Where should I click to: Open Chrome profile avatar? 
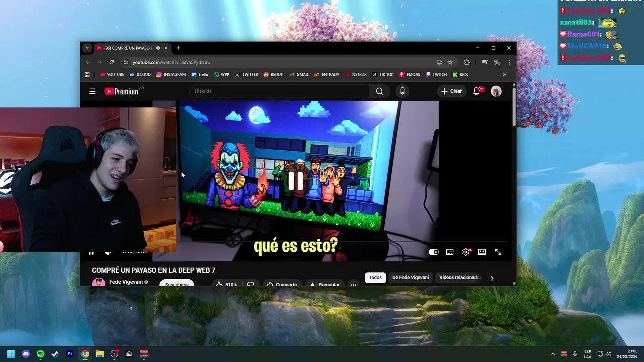[x=497, y=62]
